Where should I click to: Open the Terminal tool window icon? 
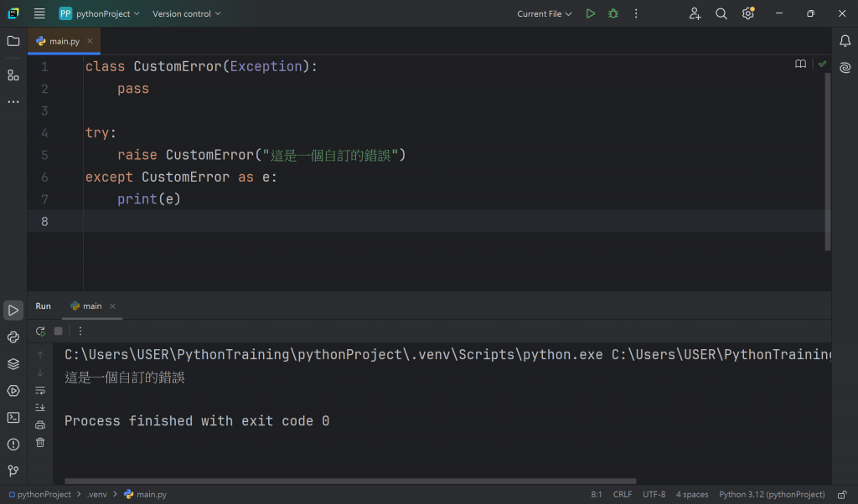coord(13,417)
